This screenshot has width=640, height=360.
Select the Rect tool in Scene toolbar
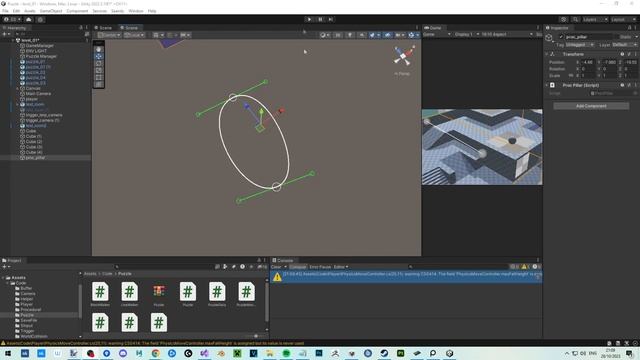coord(99,77)
